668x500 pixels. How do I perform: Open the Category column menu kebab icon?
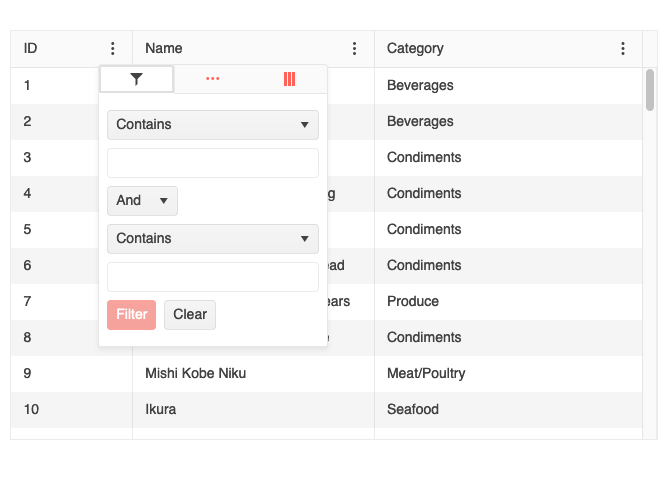[x=623, y=49]
